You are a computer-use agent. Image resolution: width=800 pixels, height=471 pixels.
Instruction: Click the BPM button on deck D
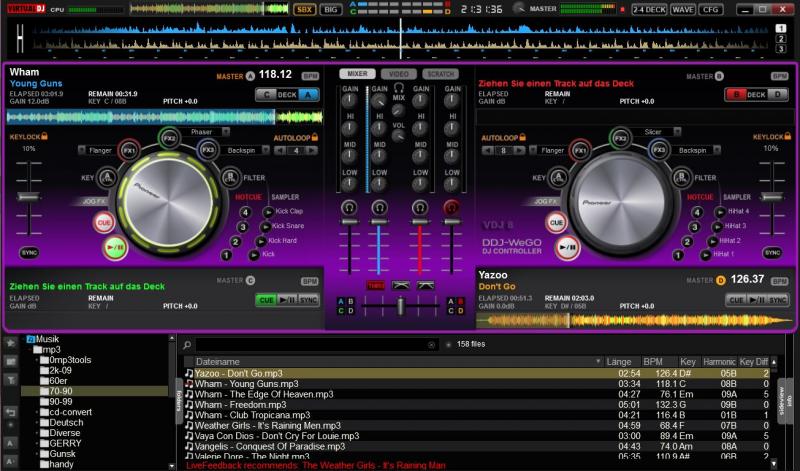point(780,281)
